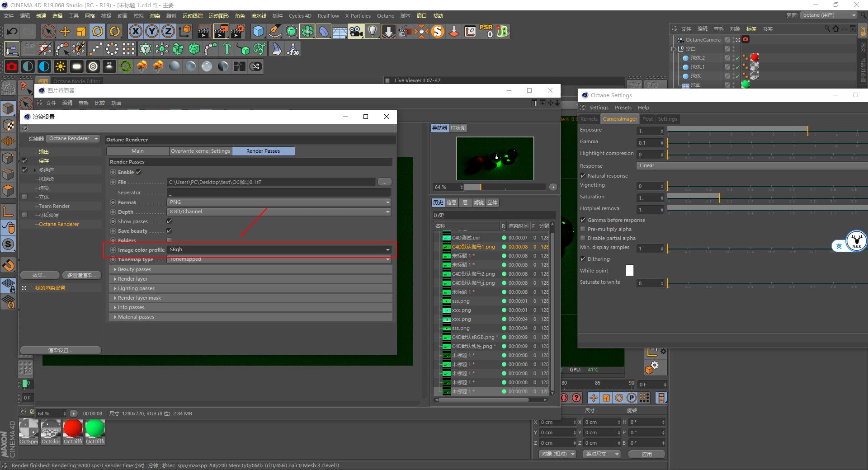Image resolution: width=868 pixels, height=470 pixels.
Task: Click the cube primitive object icon
Action: tap(258, 31)
